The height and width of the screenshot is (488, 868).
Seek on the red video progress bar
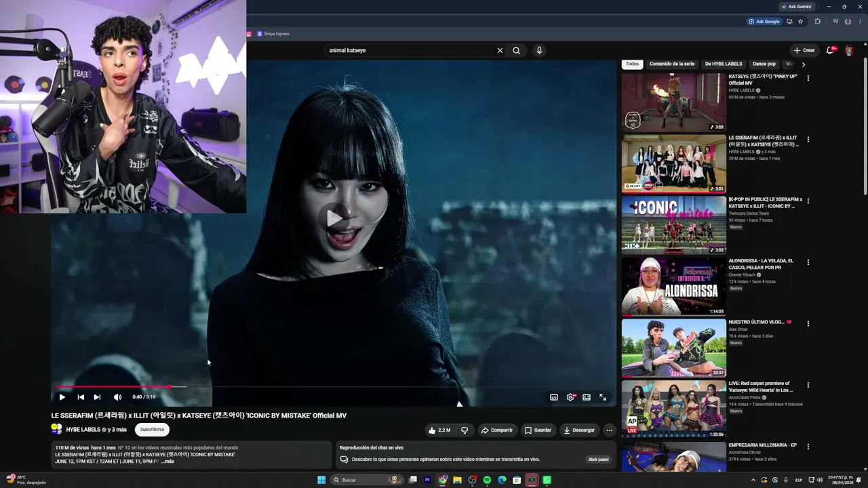coord(111,387)
